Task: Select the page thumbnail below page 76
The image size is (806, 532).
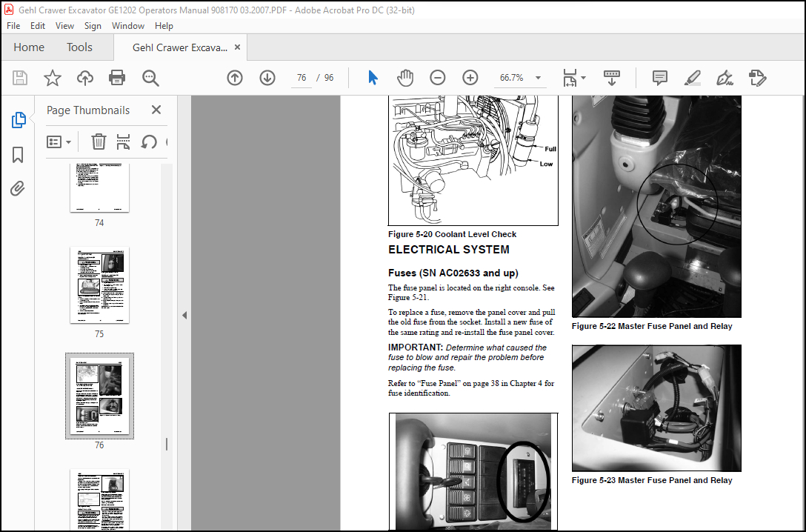Action: point(99,499)
